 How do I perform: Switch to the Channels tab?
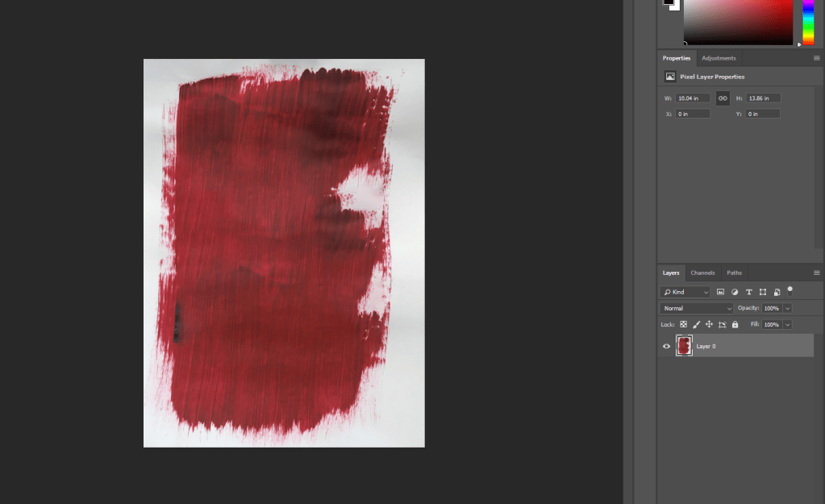(702, 273)
